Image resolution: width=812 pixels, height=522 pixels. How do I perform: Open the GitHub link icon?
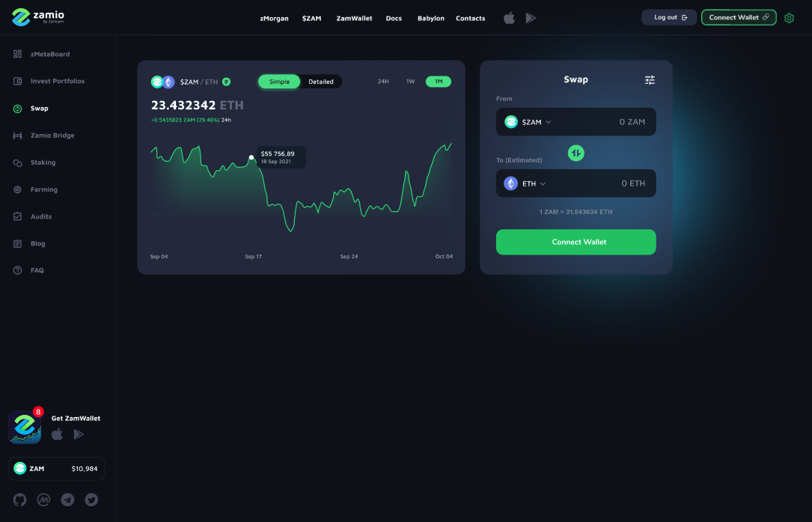coord(19,500)
